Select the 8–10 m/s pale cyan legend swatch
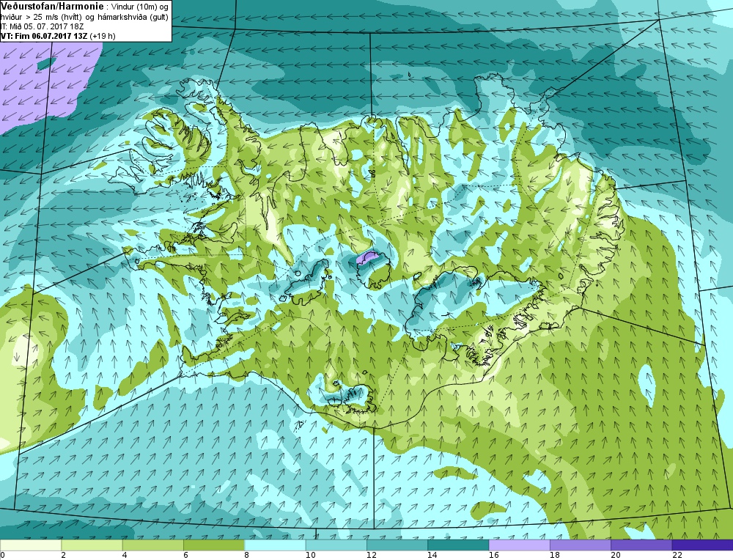 tap(275, 545)
